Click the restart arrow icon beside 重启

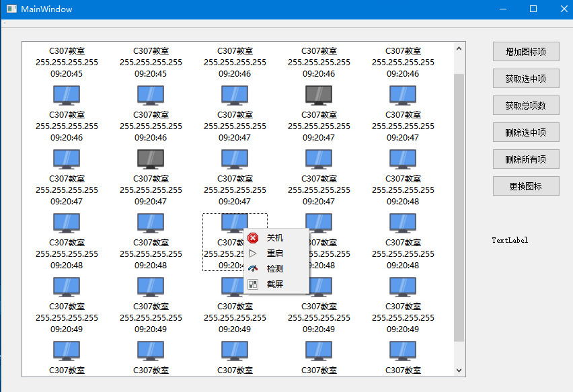coord(252,253)
